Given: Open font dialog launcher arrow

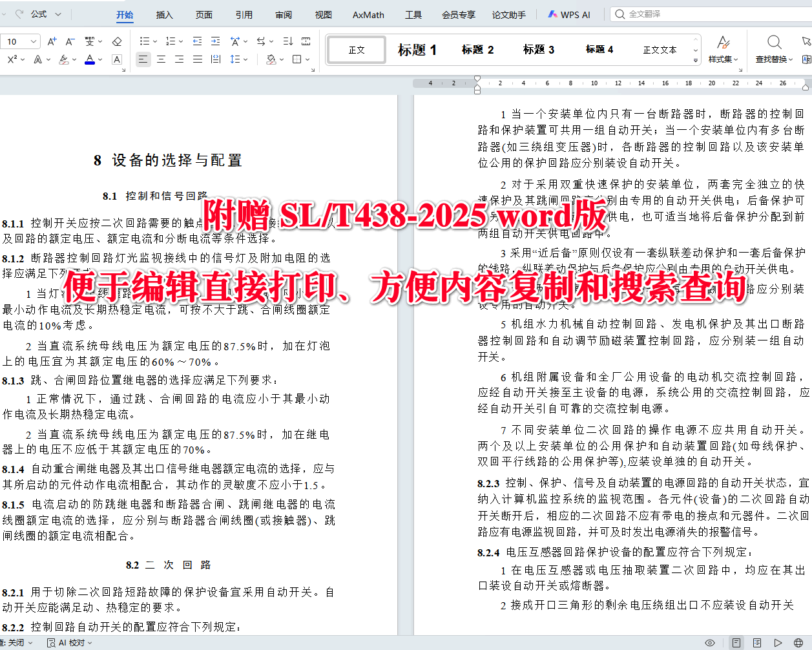Looking at the screenshot, I should coord(125,69).
